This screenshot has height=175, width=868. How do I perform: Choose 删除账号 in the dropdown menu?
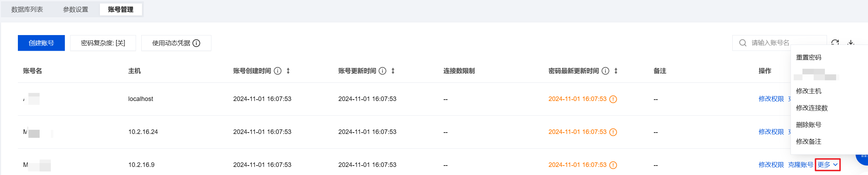809,124
